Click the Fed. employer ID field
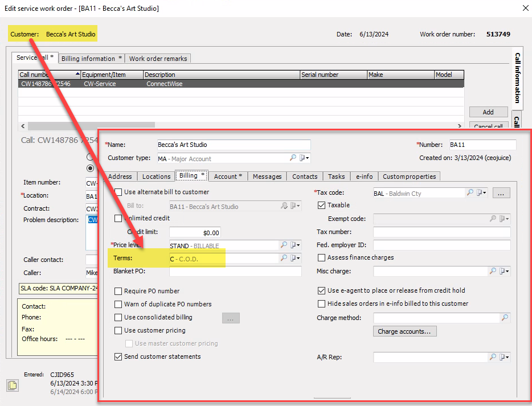The image size is (532, 406). click(442, 245)
